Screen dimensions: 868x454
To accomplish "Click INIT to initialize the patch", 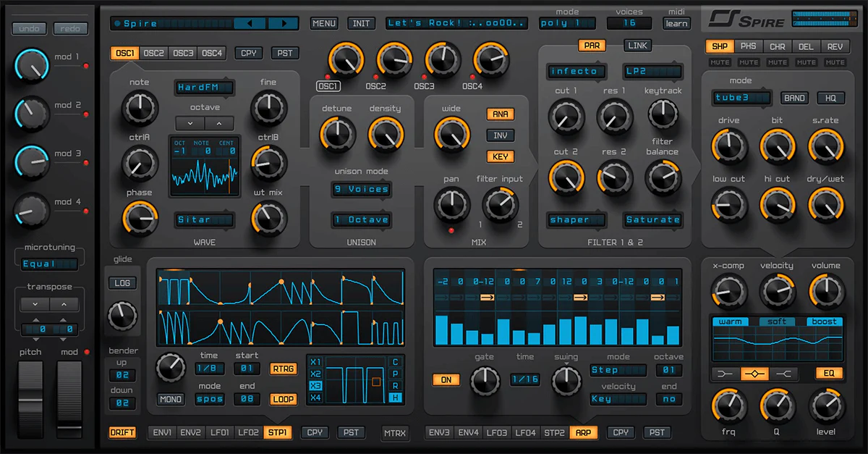I will coord(361,23).
